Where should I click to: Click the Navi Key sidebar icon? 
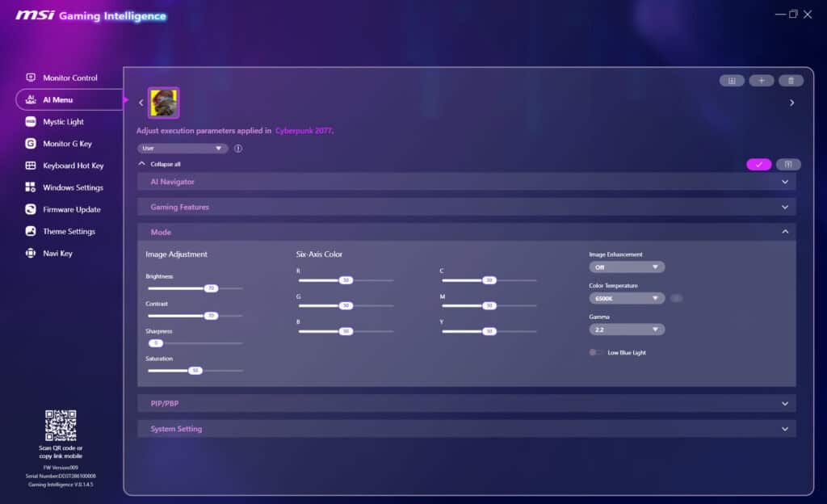click(x=31, y=254)
